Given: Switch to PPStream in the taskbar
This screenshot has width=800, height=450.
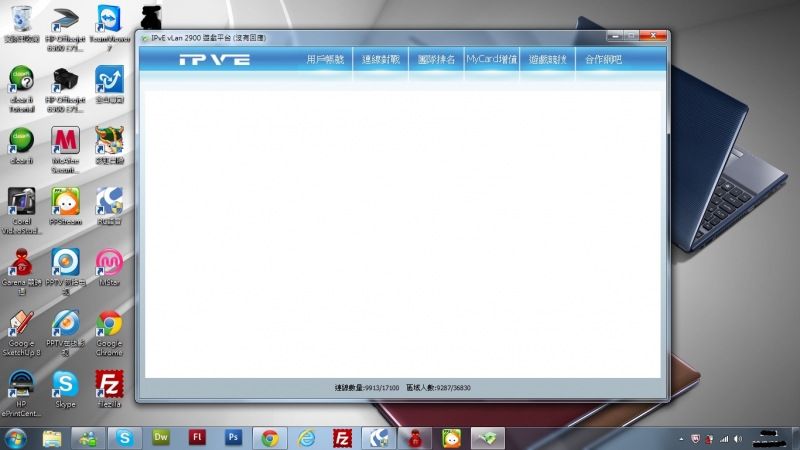Looking at the screenshot, I should coord(452,438).
